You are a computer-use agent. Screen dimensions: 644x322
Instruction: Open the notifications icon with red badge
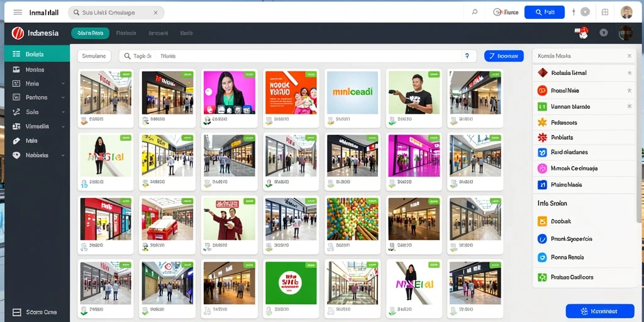582,33
